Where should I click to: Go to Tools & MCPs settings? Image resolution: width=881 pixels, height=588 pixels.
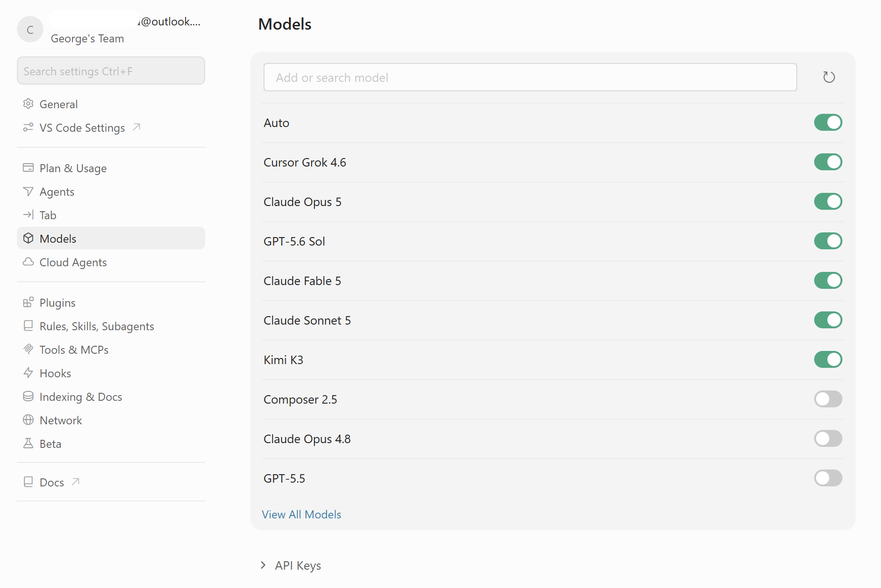pos(111,350)
